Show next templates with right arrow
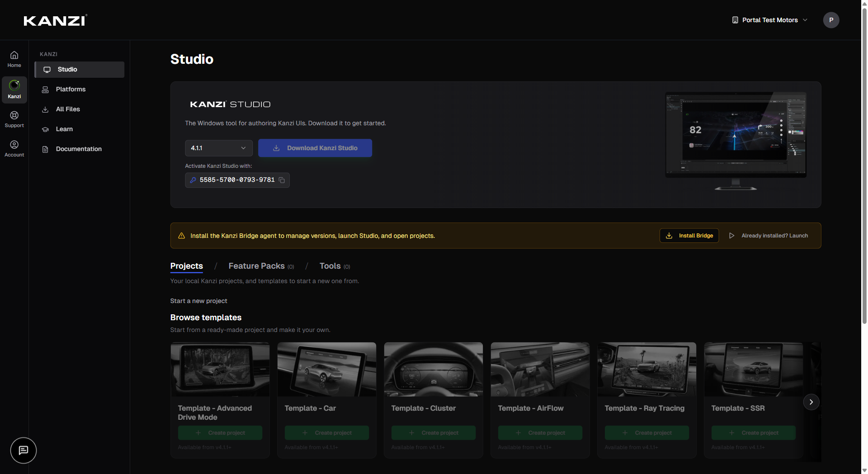The height and width of the screenshot is (474, 868). coord(811,402)
